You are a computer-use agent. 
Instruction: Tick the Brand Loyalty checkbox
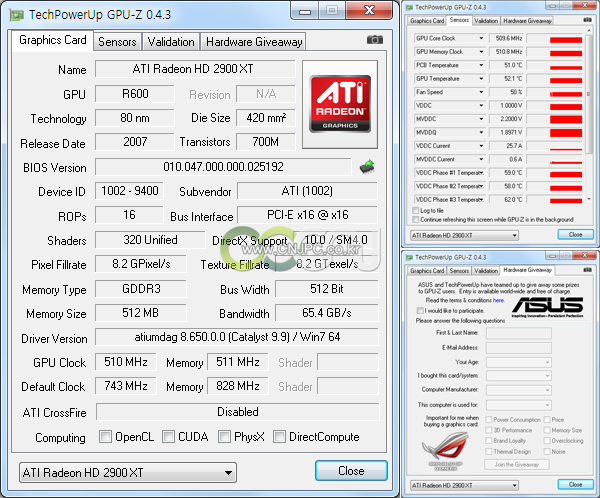(x=489, y=441)
